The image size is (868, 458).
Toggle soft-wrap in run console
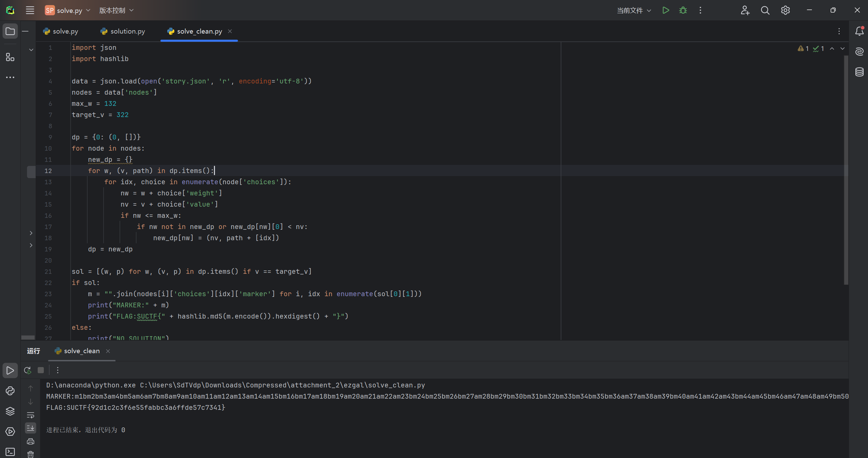31,415
